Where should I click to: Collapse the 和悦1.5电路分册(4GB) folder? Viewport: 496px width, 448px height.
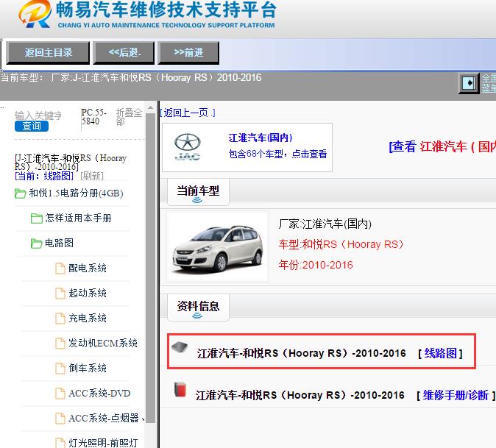coord(68,193)
